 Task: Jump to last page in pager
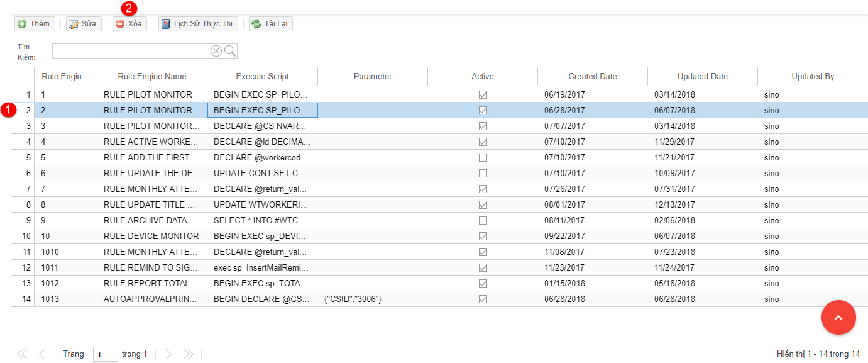click(188, 354)
